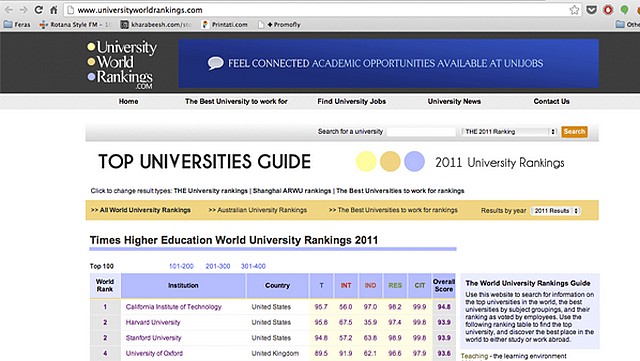Bookmark page with star icon
The width and height of the screenshot is (640, 361).
pos(574,10)
